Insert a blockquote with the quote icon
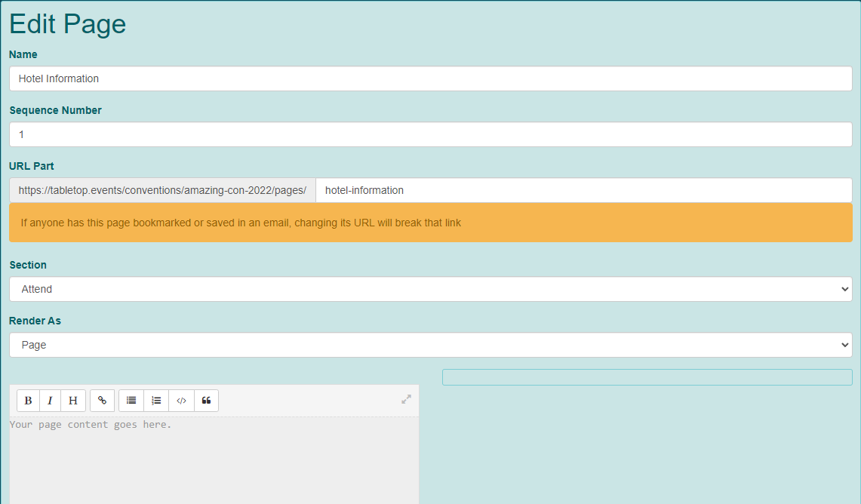 207,400
